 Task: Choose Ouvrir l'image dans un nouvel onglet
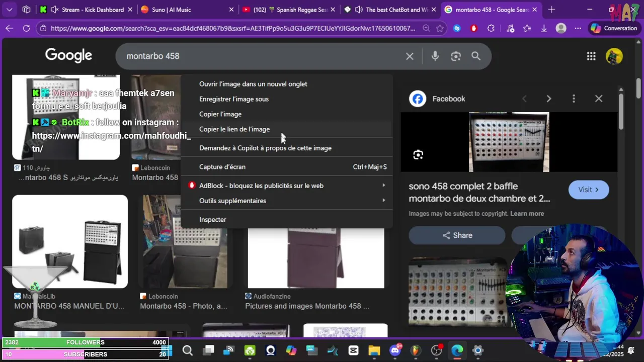tap(287, 84)
